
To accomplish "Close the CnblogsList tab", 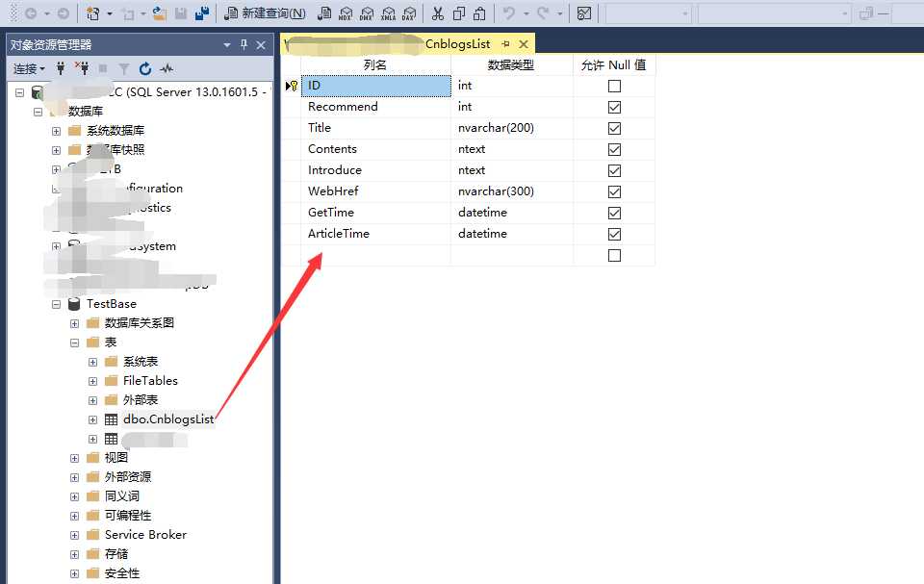I will (524, 44).
